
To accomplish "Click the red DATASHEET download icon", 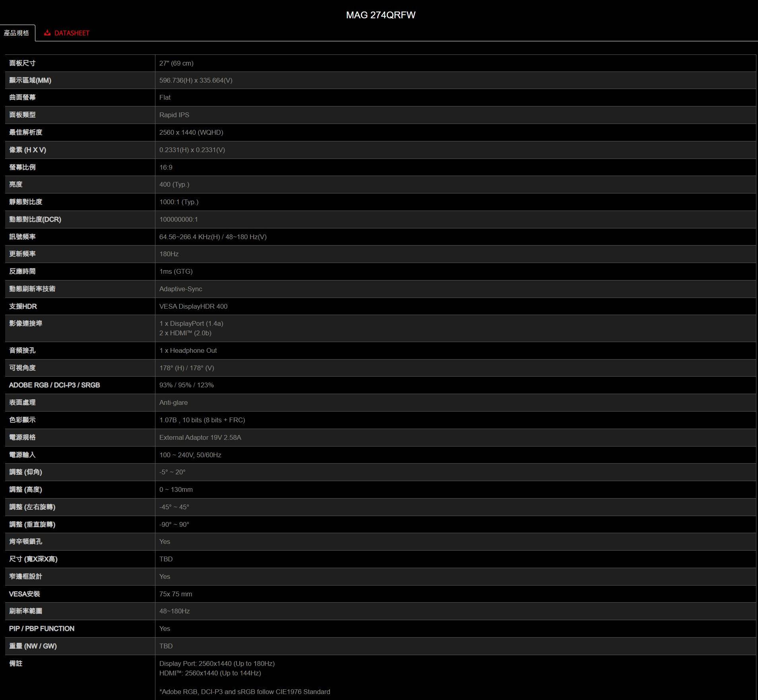I will [x=47, y=33].
